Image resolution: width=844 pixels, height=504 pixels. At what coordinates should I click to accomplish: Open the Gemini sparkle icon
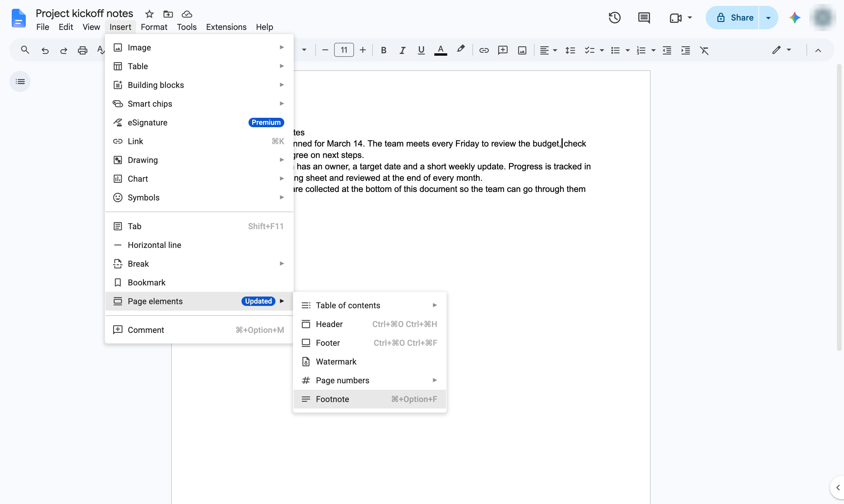(794, 18)
